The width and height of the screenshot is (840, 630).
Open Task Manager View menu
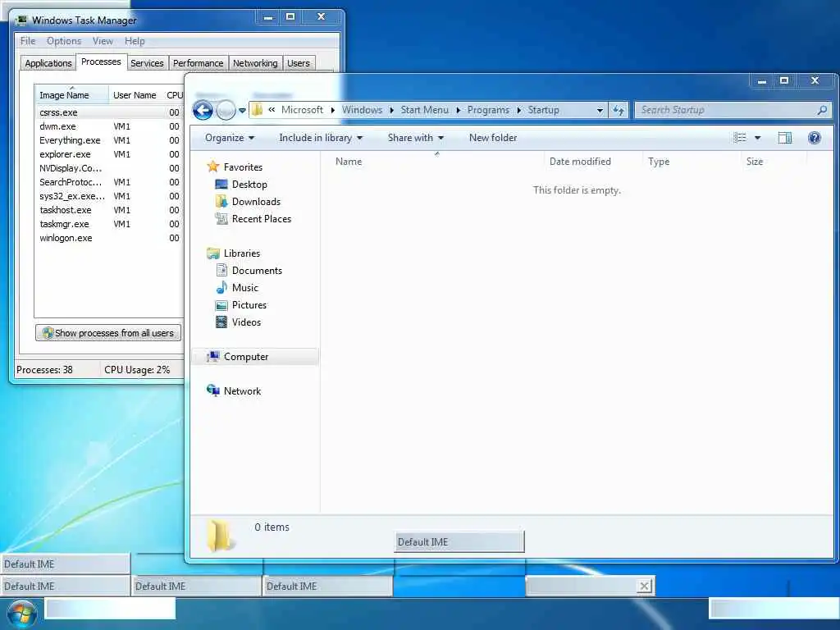click(x=103, y=41)
